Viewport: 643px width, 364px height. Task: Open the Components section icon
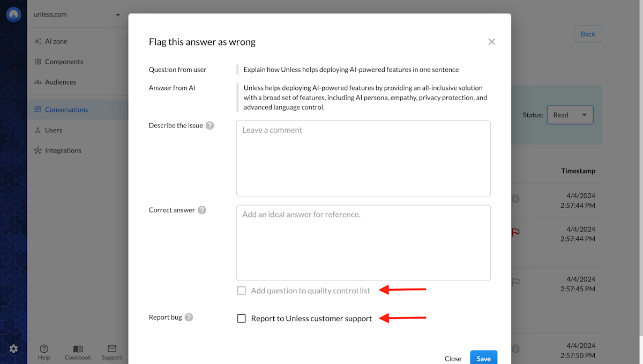coord(39,62)
